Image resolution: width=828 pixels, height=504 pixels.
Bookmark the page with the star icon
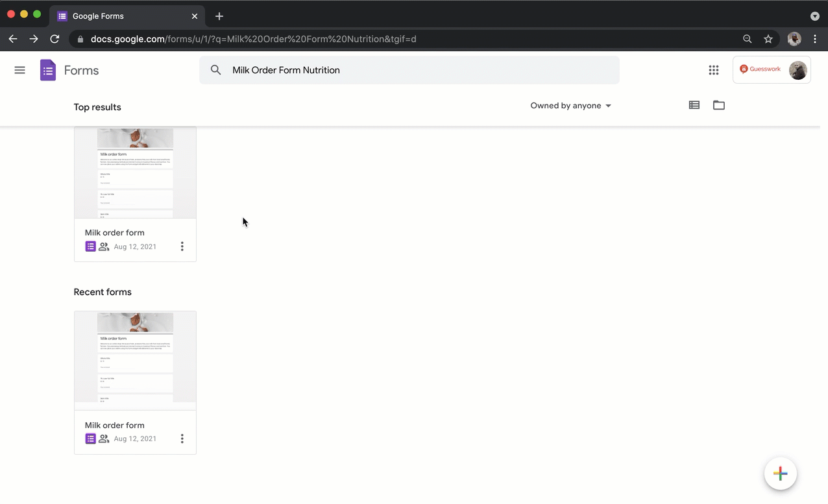point(768,39)
